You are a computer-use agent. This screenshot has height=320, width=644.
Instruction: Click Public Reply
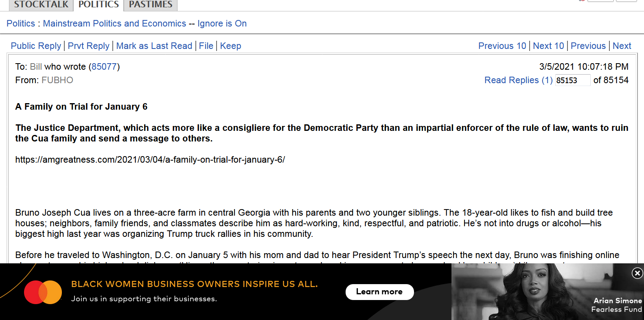pyautogui.click(x=36, y=46)
